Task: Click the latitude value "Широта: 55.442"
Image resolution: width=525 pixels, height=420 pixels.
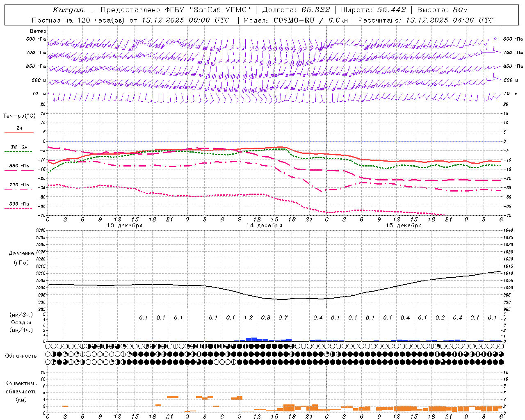Action: (373, 10)
